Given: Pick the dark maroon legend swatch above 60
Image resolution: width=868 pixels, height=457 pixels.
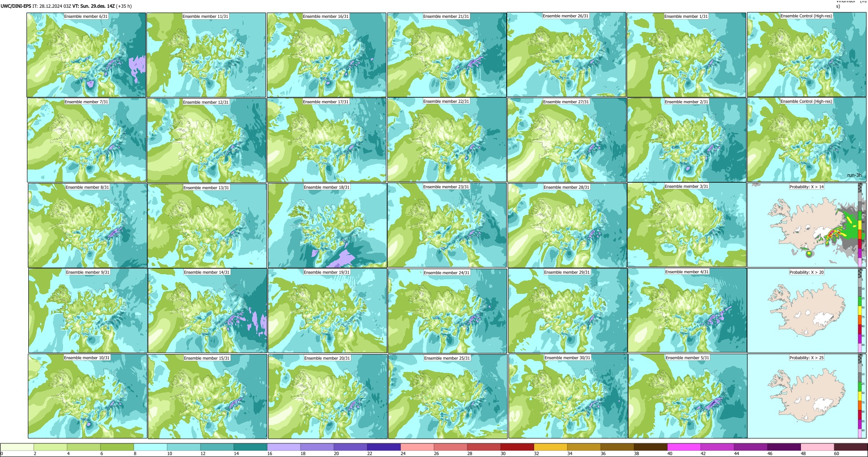Looking at the screenshot, I should coord(850,447).
